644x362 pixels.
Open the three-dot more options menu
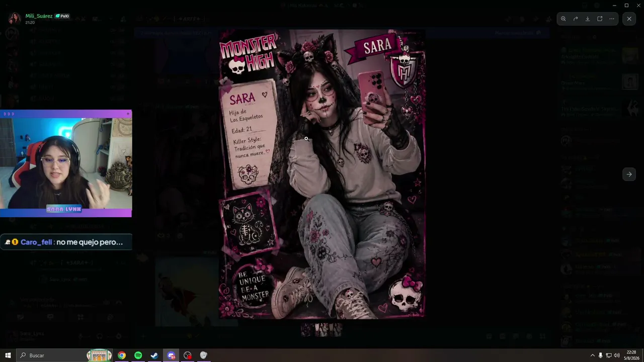[x=612, y=19]
